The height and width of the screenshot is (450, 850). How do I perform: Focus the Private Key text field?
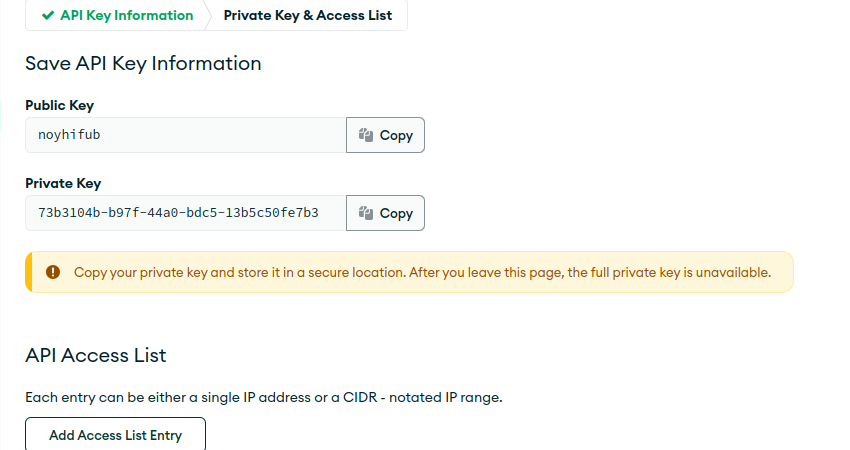coord(186,213)
